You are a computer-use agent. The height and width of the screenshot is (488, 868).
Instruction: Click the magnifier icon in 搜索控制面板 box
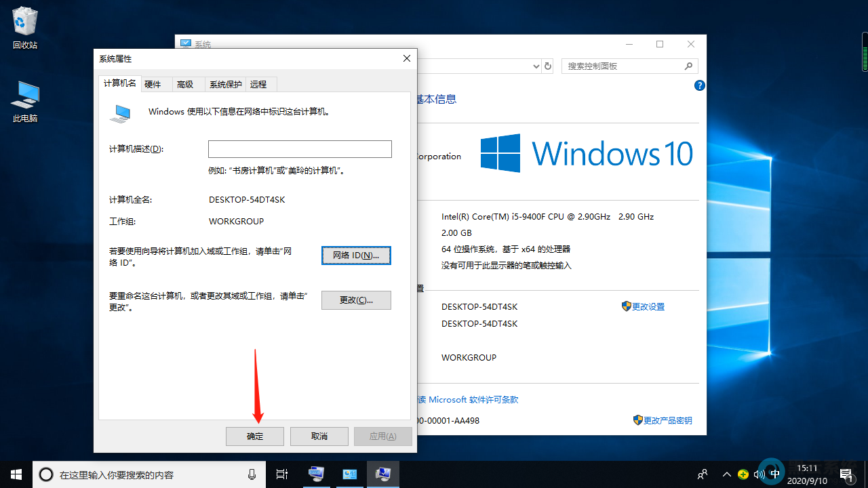click(x=688, y=66)
